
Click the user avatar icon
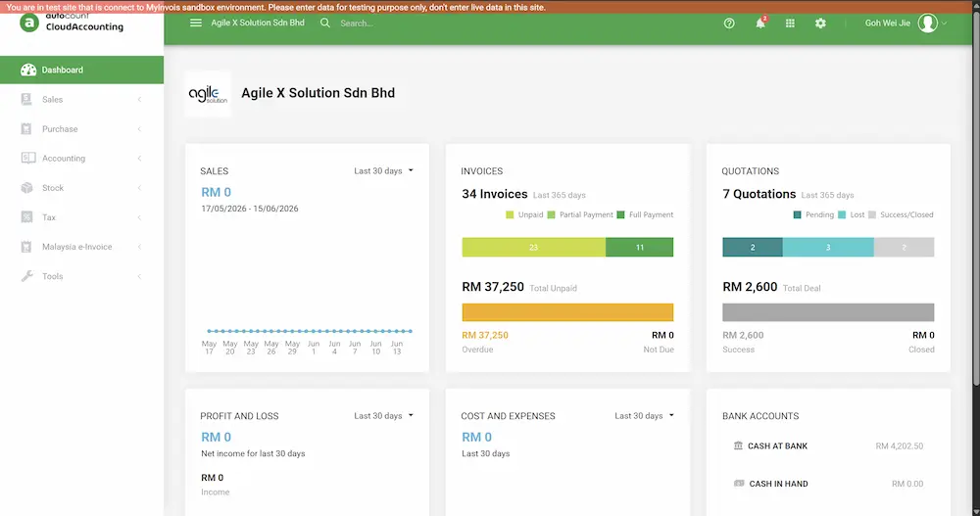(x=927, y=23)
